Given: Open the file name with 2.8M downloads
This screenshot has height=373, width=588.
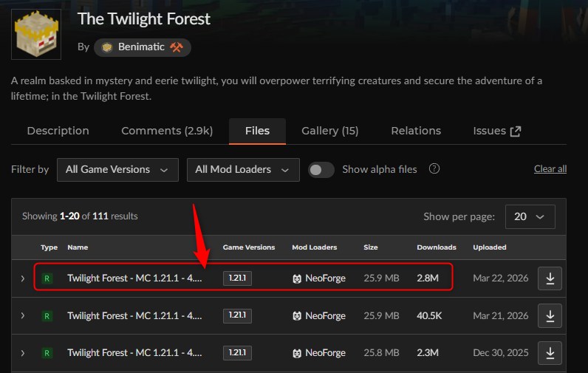Looking at the screenshot, I should (x=134, y=278).
